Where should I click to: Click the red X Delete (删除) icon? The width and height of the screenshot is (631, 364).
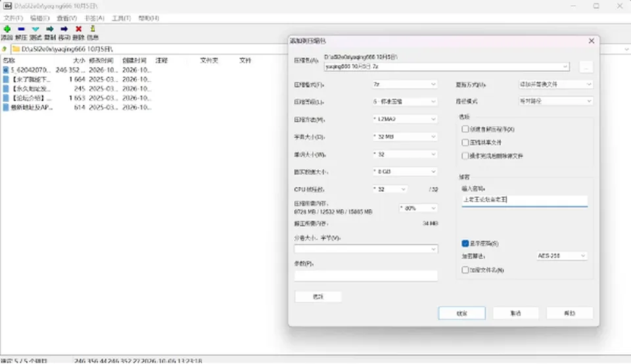78,29
